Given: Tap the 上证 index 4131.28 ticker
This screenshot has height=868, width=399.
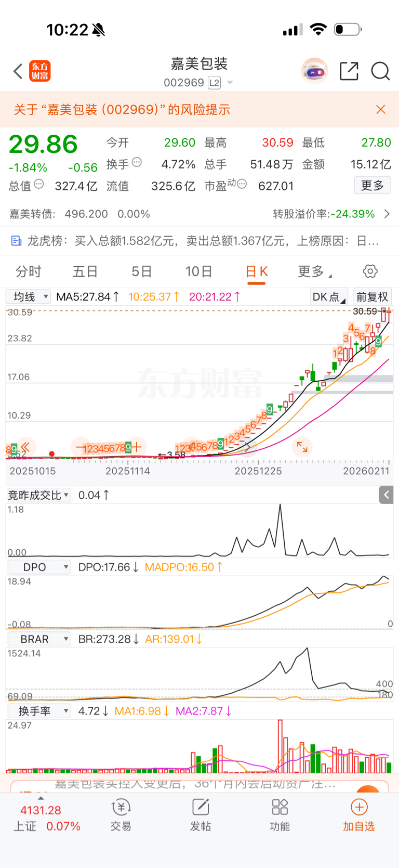Looking at the screenshot, I should pyautogui.click(x=47, y=818).
